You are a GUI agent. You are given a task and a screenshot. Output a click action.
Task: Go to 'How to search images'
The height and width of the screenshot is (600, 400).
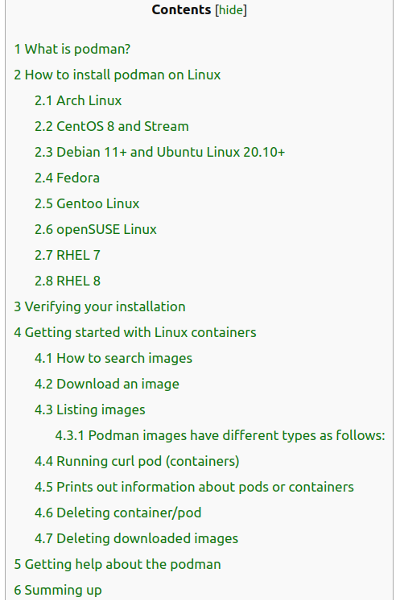(x=113, y=358)
